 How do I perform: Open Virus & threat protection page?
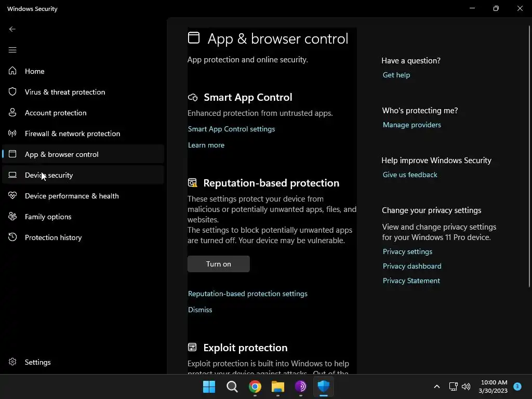(83, 91)
